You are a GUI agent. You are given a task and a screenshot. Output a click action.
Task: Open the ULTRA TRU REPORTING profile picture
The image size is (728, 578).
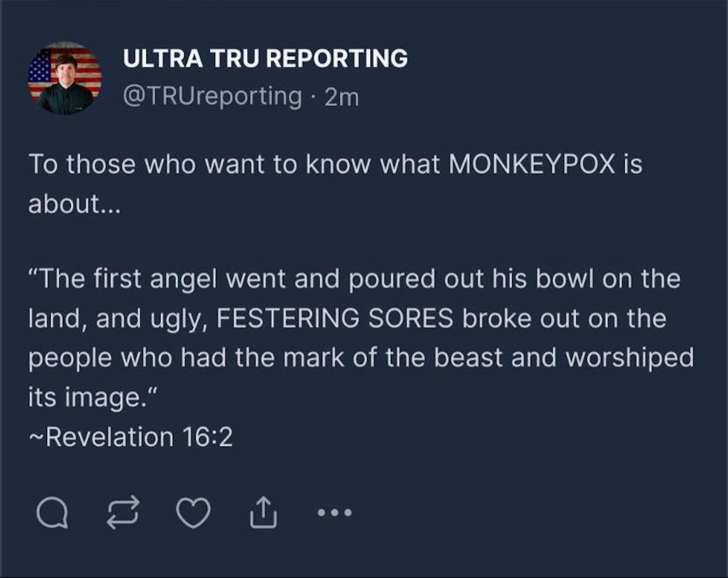tap(65, 78)
